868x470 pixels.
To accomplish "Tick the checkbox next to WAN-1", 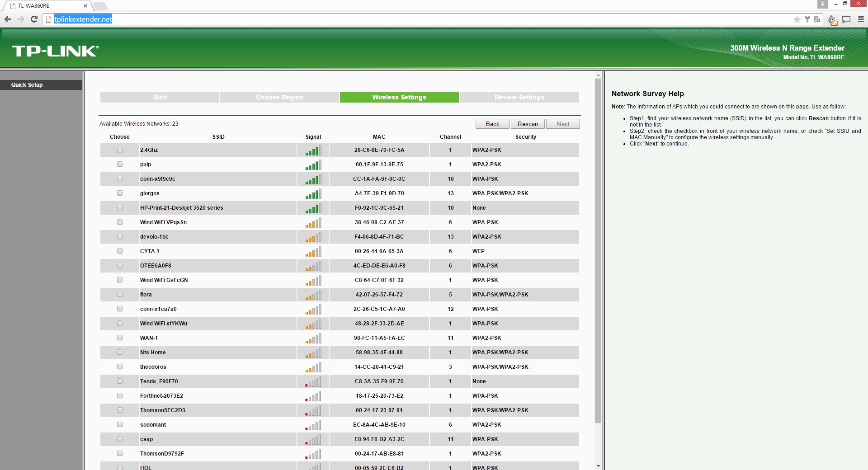I will (120, 338).
